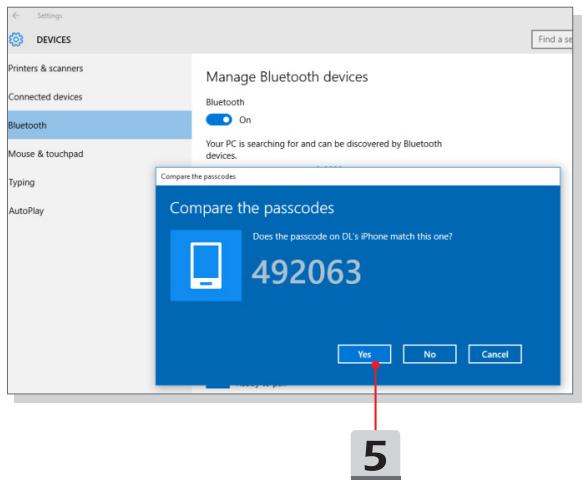Click the step 5 callout marker

pos(375,455)
